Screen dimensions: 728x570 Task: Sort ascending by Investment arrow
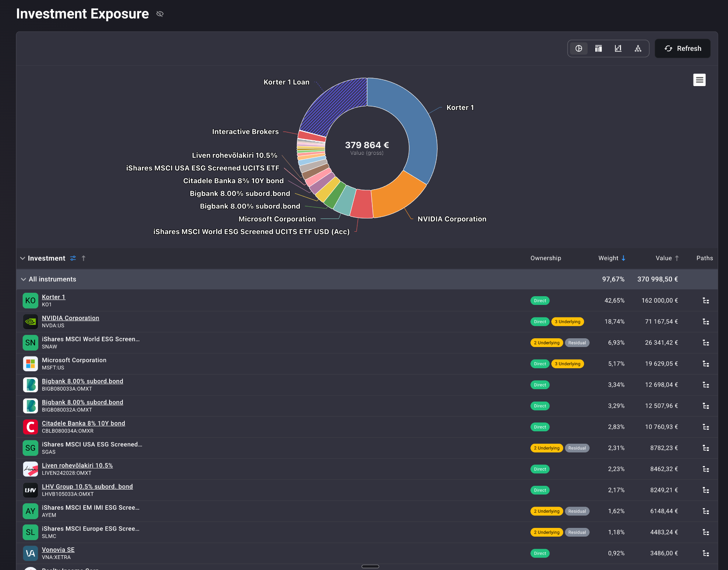(x=83, y=258)
